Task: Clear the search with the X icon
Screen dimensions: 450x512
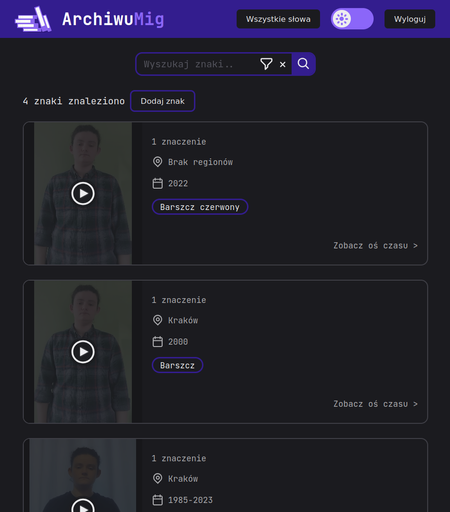Action: click(x=283, y=64)
